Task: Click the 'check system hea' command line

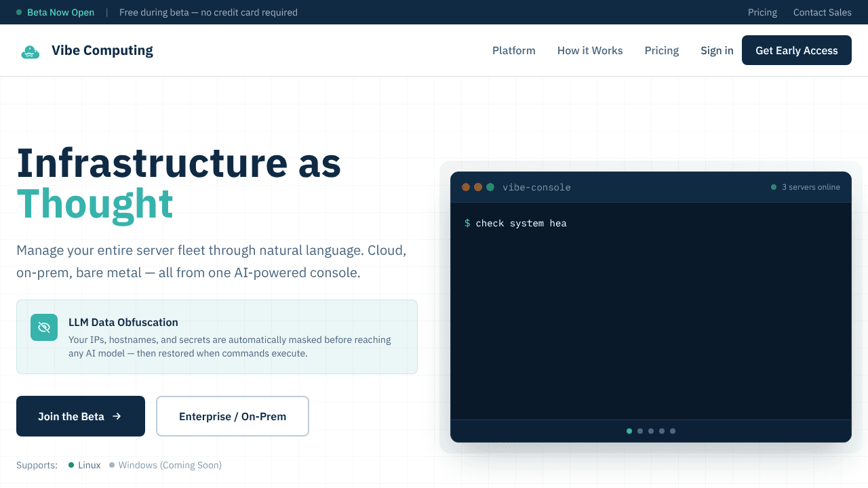Action: (x=521, y=223)
